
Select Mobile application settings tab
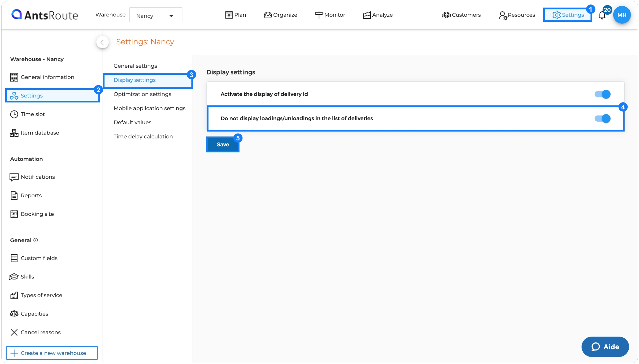click(x=150, y=108)
